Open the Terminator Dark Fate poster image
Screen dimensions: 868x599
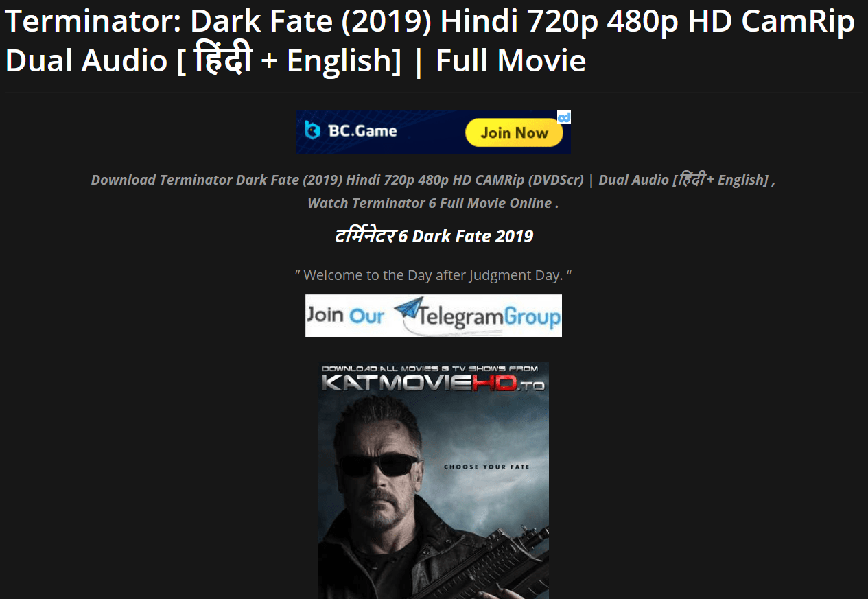coord(433,480)
